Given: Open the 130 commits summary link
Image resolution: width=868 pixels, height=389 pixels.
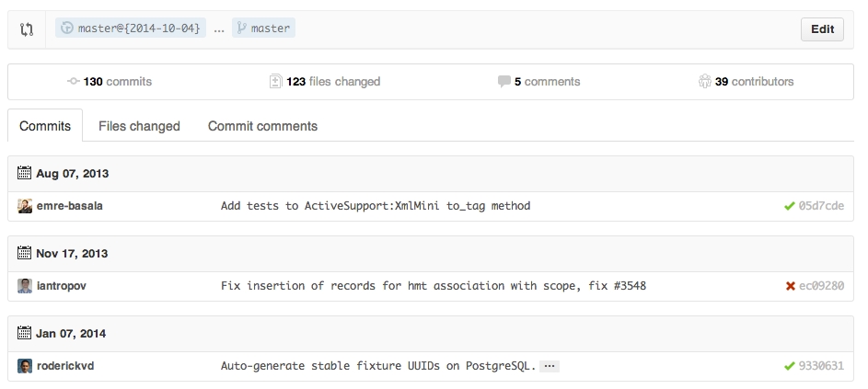Looking at the screenshot, I should point(110,82).
